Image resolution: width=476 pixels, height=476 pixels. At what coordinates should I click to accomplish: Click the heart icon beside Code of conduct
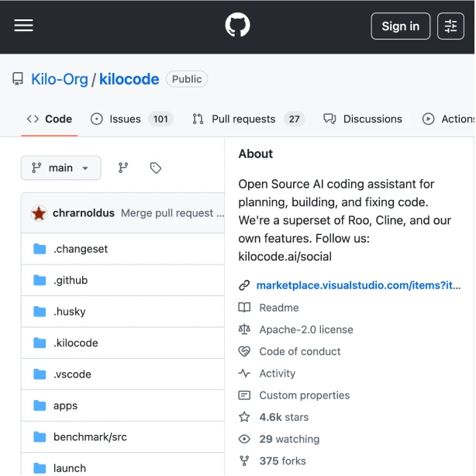244,351
